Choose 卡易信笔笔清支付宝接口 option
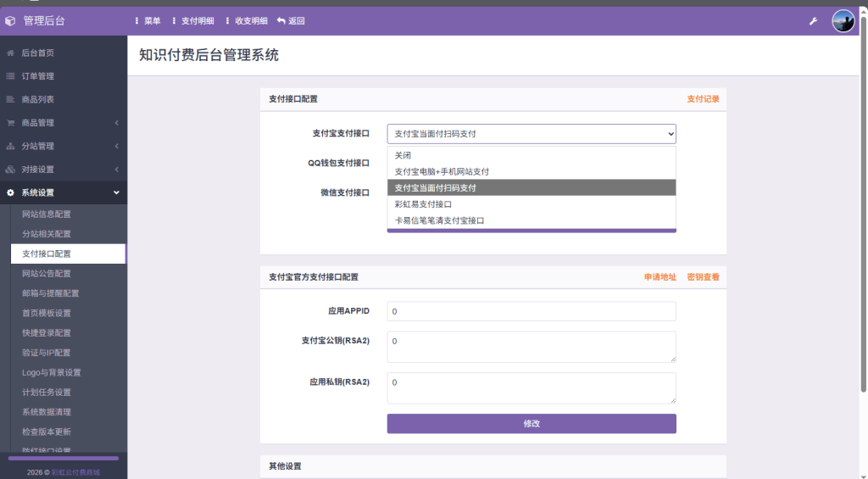Viewport: 868px width, 479px height. 531,220
